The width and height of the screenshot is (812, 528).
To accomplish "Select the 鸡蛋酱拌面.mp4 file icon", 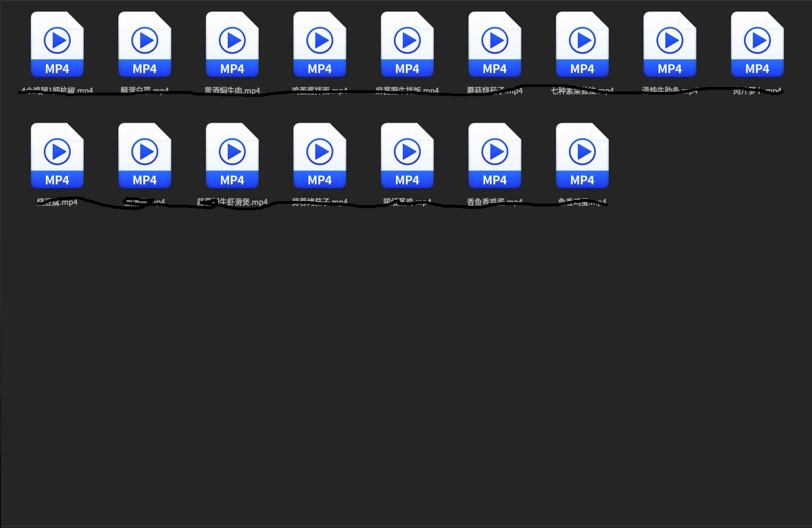I will coord(320,44).
